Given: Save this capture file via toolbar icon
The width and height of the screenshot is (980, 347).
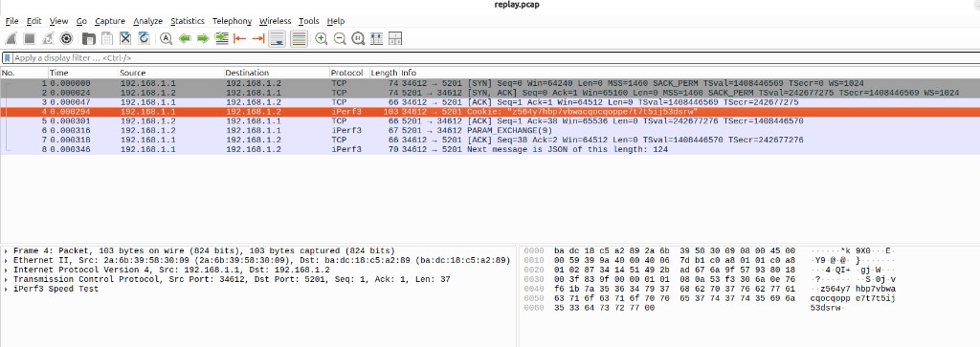Looking at the screenshot, I should tap(107, 38).
